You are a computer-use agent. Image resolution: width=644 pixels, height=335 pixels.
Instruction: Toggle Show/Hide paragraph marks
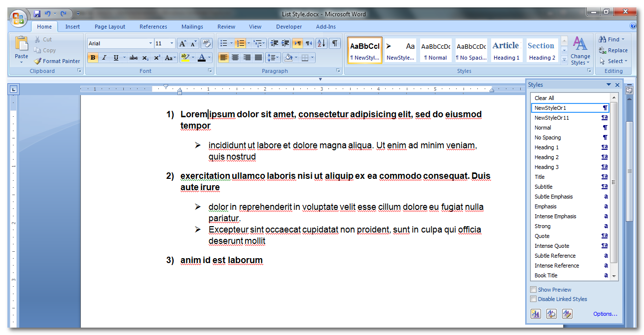(335, 43)
